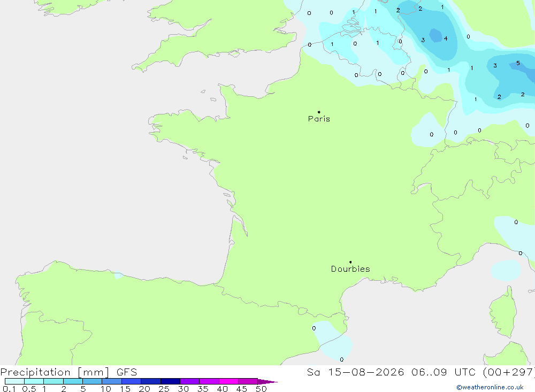Screen dimensions: 535x392
Task: Click the '0.1' legend scale label
Action: [9, 389]
